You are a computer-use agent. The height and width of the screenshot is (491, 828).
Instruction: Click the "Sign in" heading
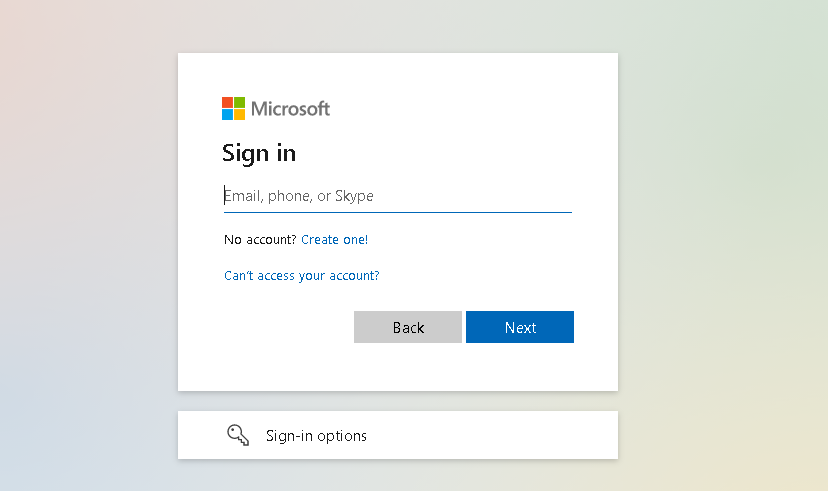click(x=259, y=153)
